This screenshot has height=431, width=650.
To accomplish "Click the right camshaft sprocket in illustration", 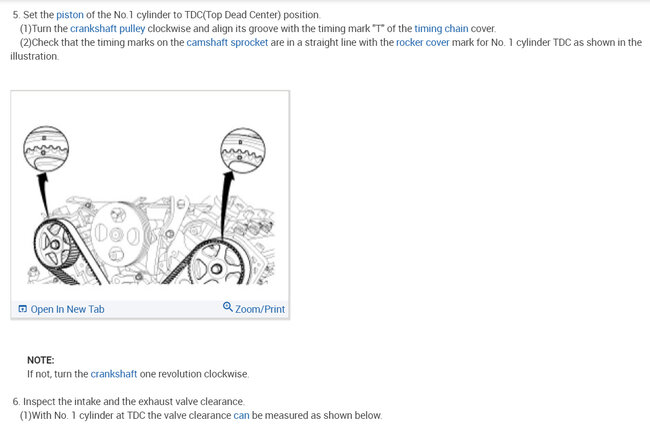I will point(217,264).
